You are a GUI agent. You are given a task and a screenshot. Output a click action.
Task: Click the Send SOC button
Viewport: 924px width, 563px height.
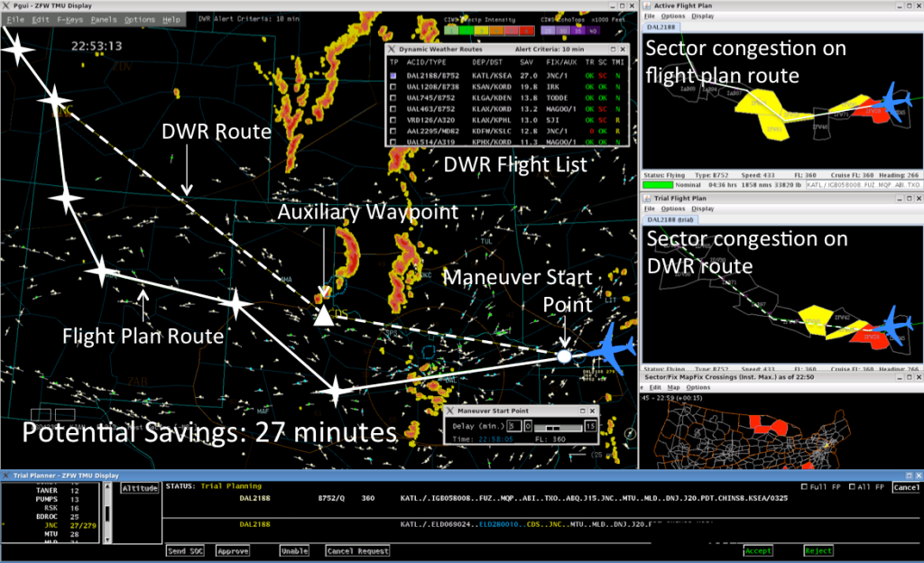(185, 551)
